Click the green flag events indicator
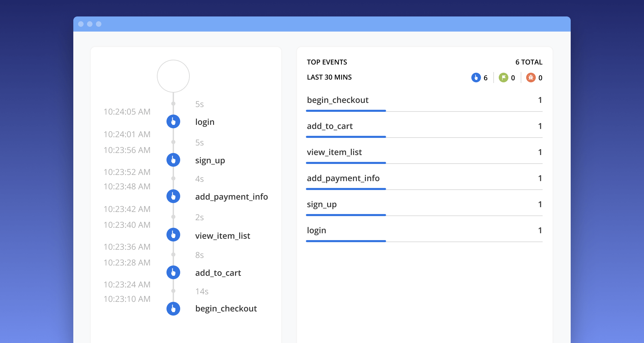The height and width of the screenshot is (343, 644). (504, 78)
